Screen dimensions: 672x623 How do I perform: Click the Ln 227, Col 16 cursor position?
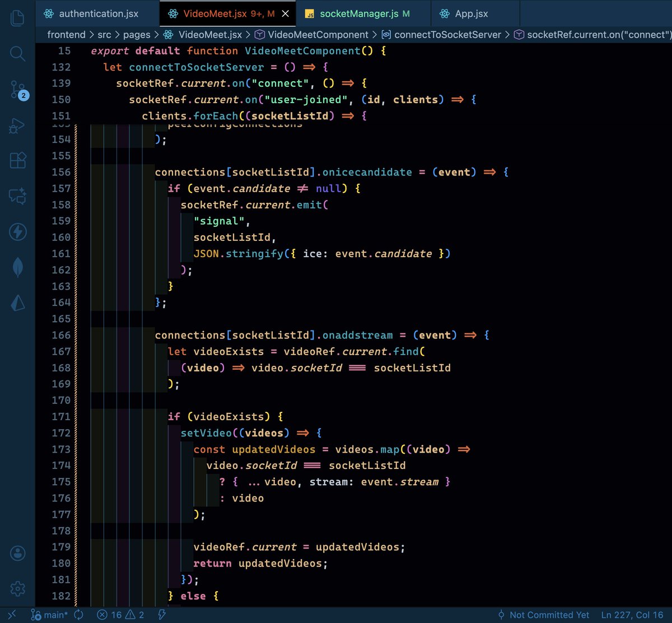[632, 615]
